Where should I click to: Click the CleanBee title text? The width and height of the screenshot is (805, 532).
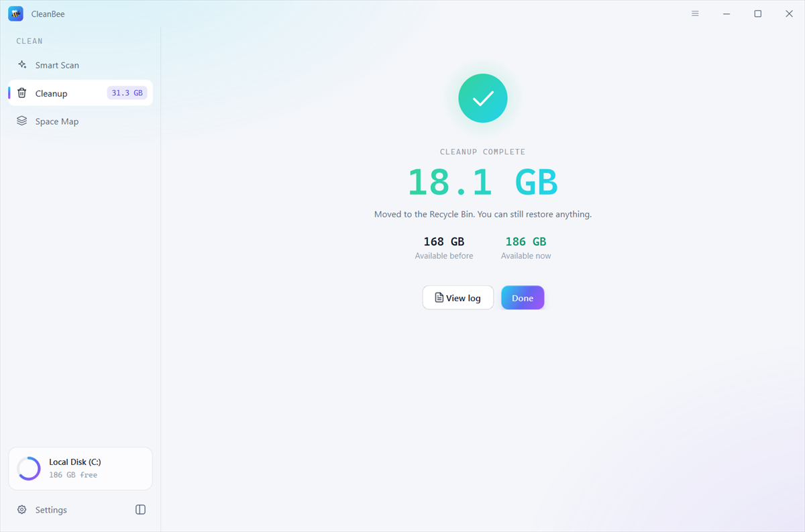[48, 14]
